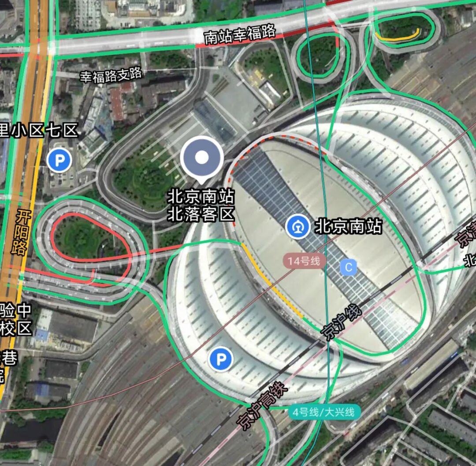Click the short yellow traffic segment in northeast loop
The image size is (476, 466).
coord(398,36)
